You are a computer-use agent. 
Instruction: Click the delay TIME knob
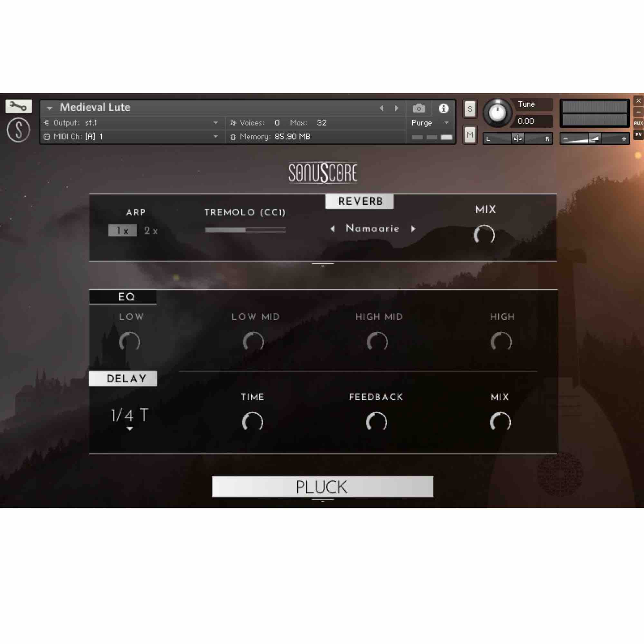(252, 422)
